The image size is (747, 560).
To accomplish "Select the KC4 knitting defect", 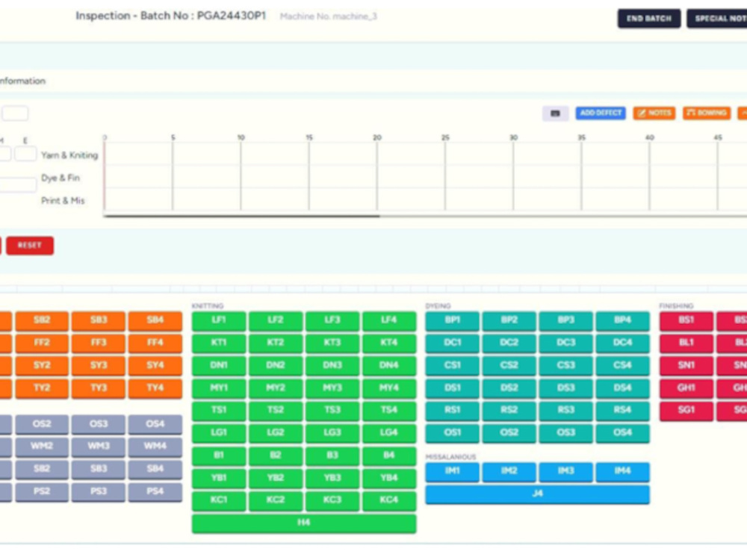I will 389,500.
